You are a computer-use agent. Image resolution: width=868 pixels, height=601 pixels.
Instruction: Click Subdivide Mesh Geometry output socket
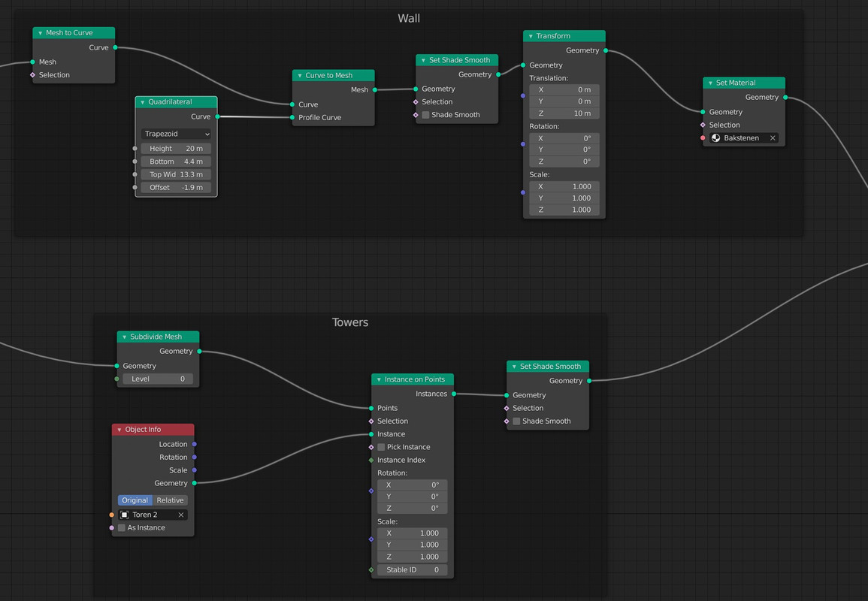coord(199,352)
